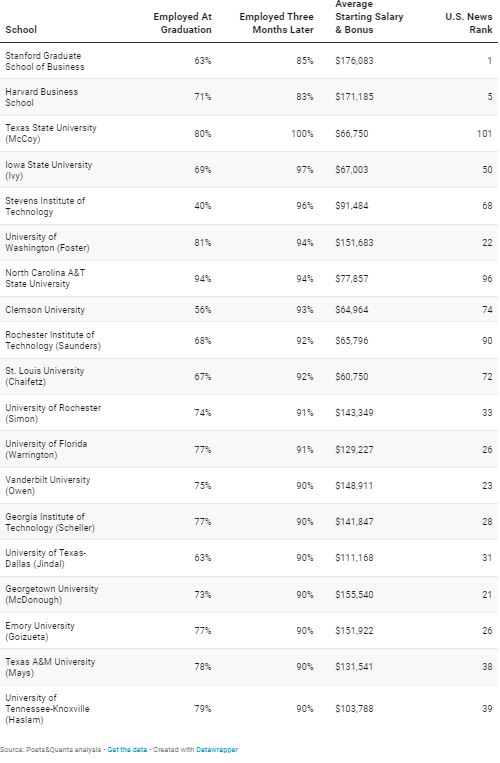The height and width of the screenshot is (763, 500).
Task: Sort by Employed Three Months Later header
Action: (x=276, y=23)
